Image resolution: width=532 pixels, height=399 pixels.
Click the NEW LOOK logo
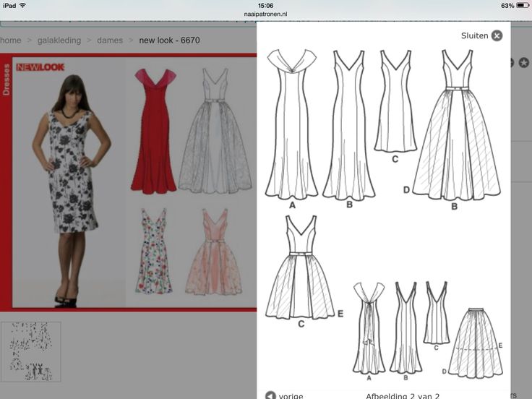coord(40,67)
